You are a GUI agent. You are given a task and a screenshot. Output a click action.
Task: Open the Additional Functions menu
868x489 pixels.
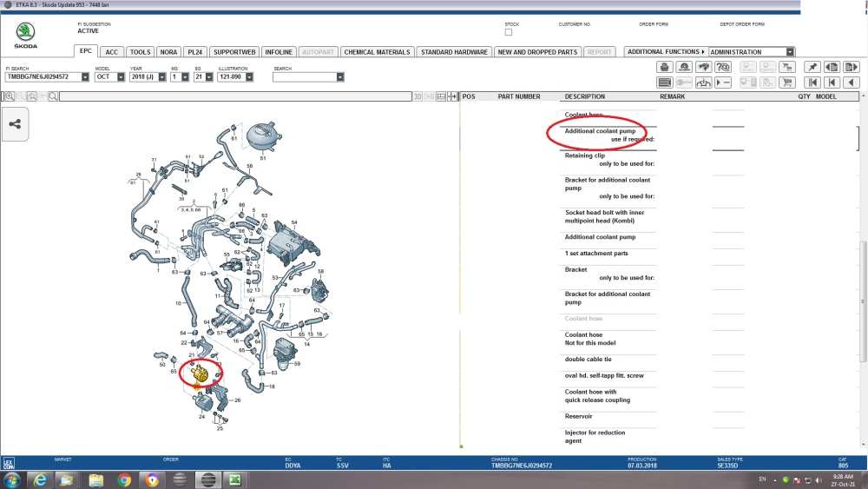click(x=666, y=51)
